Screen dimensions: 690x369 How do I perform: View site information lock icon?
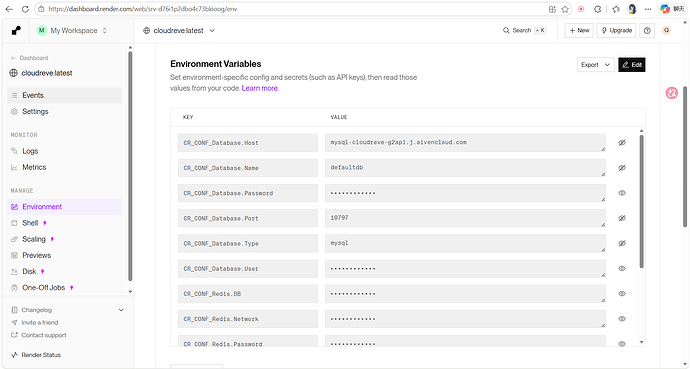[41, 9]
